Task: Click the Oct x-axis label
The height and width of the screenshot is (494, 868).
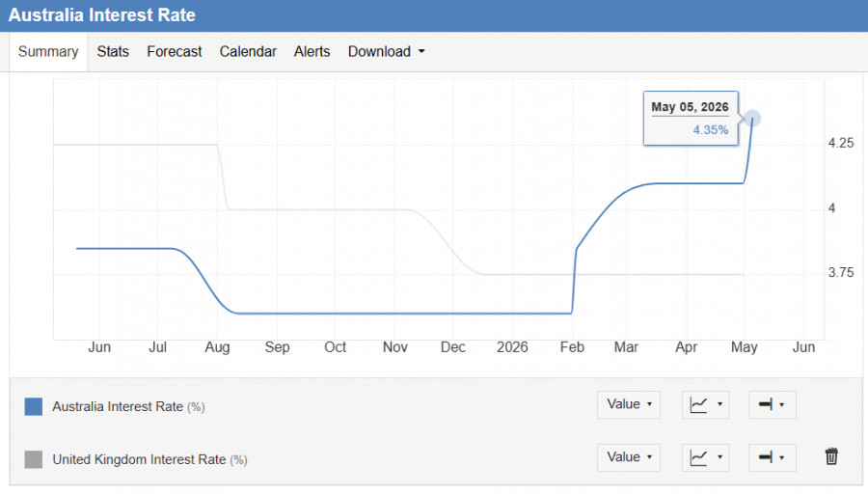Action: click(335, 347)
